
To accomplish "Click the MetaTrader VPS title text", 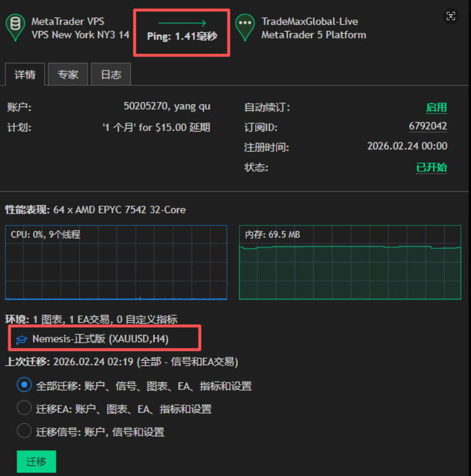I will pyautogui.click(x=68, y=21).
